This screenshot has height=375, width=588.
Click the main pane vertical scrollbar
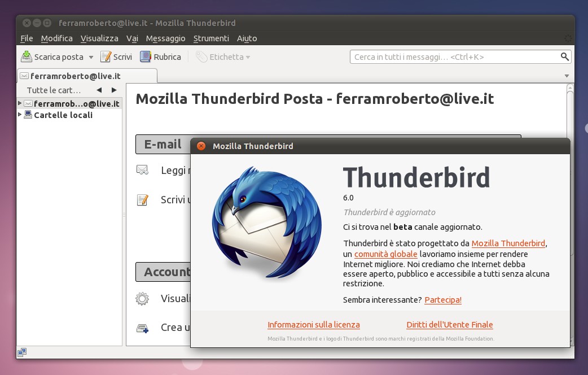[570, 112]
